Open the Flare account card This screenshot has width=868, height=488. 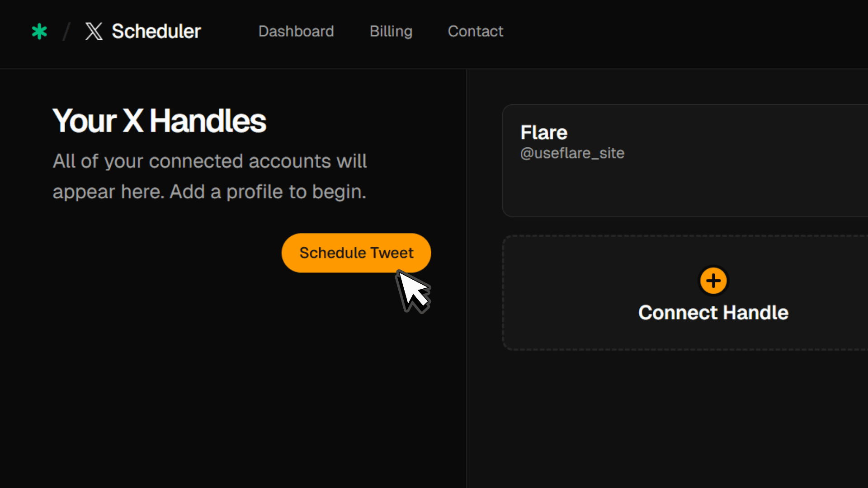(x=685, y=161)
